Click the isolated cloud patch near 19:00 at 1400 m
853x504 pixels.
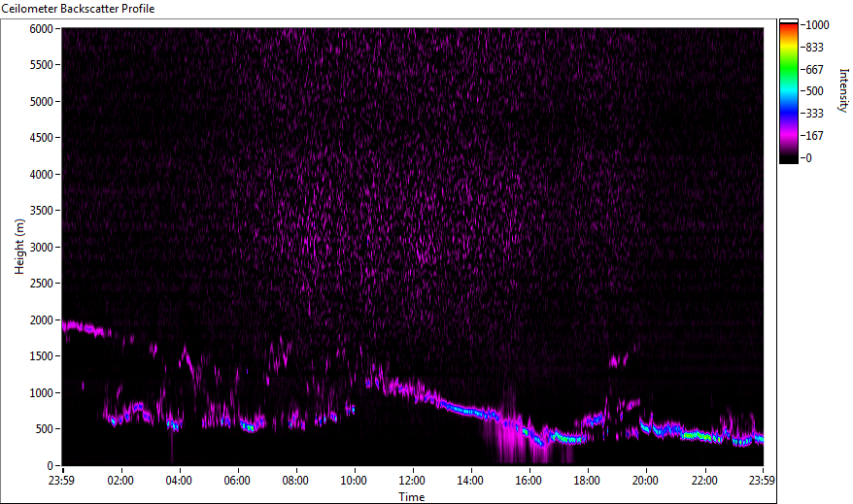[618, 360]
